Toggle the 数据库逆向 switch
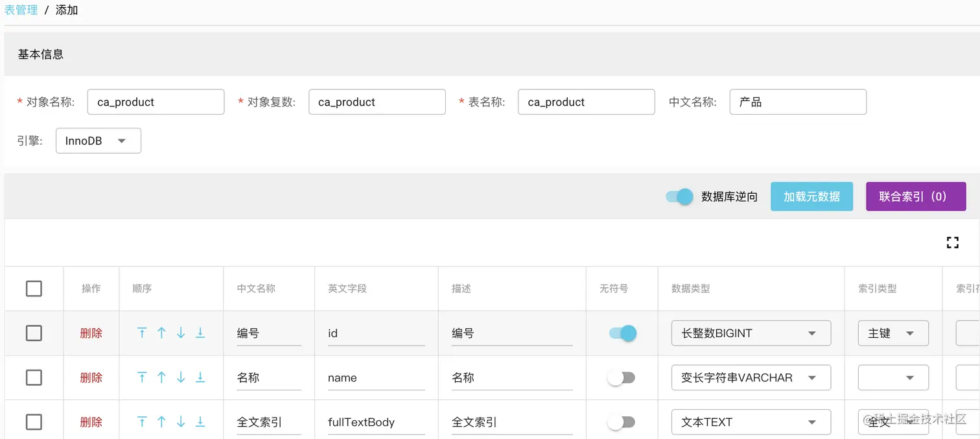 679,196
